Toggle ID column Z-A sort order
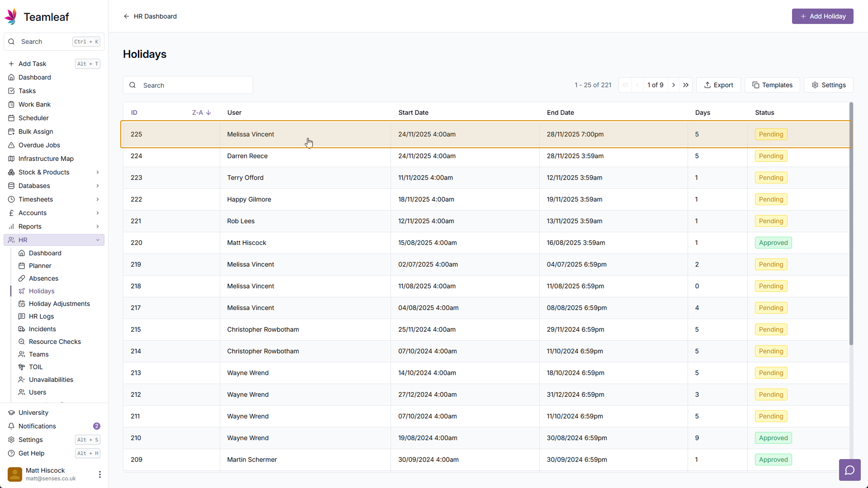 (201, 113)
